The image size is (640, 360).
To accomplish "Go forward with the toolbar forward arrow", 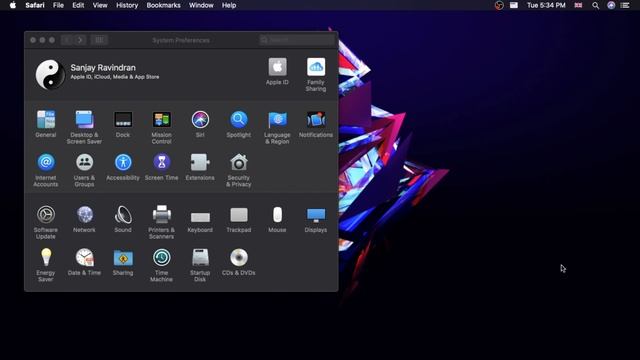I will tap(80, 40).
